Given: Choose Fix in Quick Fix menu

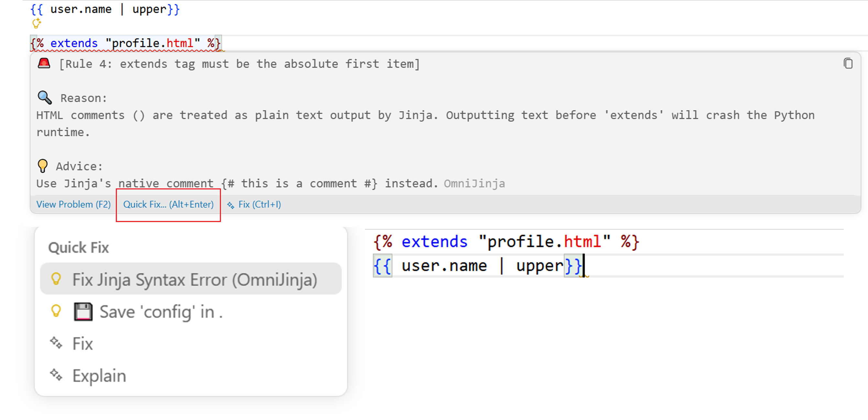Looking at the screenshot, I should 191,344.
